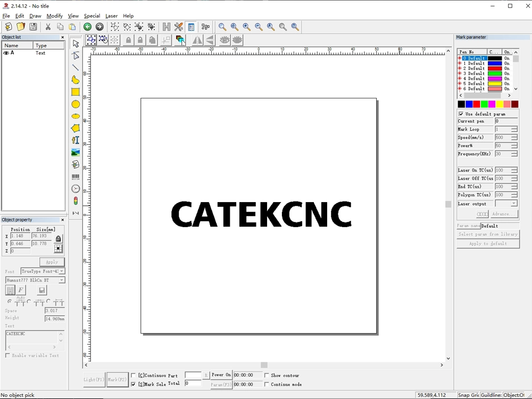This screenshot has width=532, height=399.
Task: Enable the Use default param checkbox
Action: pyautogui.click(x=462, y=113)
